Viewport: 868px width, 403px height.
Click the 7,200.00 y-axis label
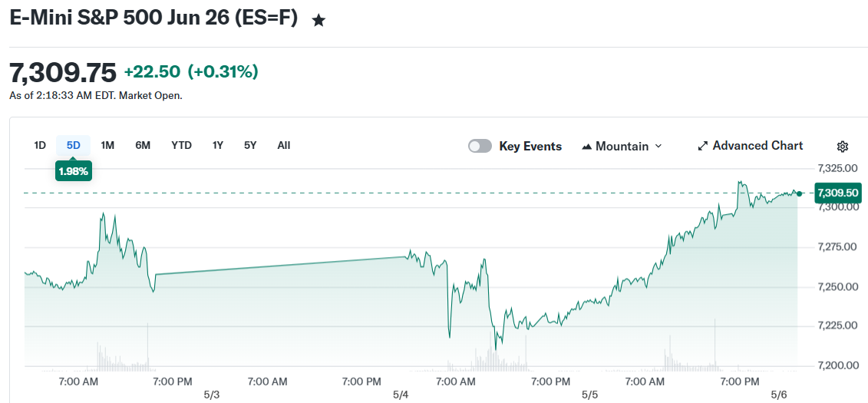tap(837, 365)
